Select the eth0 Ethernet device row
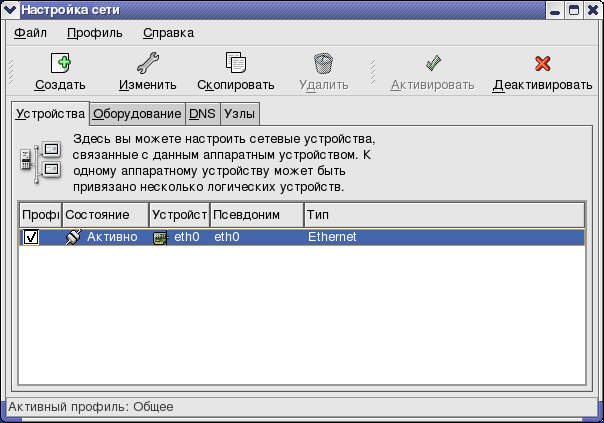 tap(400, 238)
